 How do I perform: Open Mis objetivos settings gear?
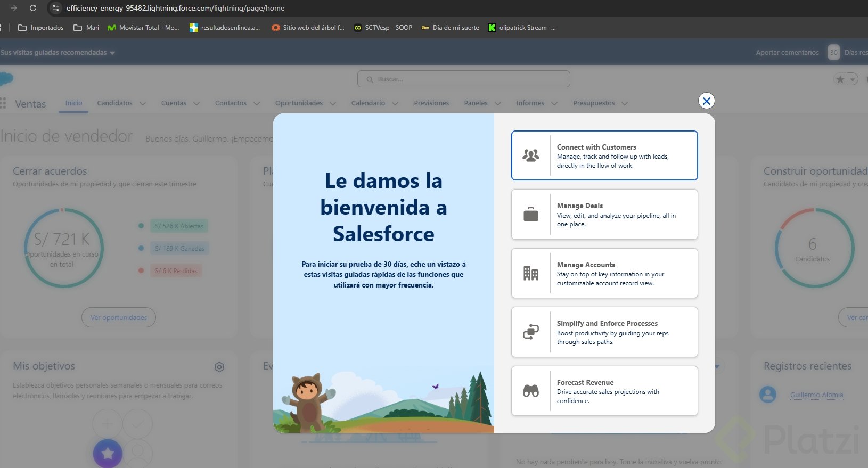coord(219,367)
